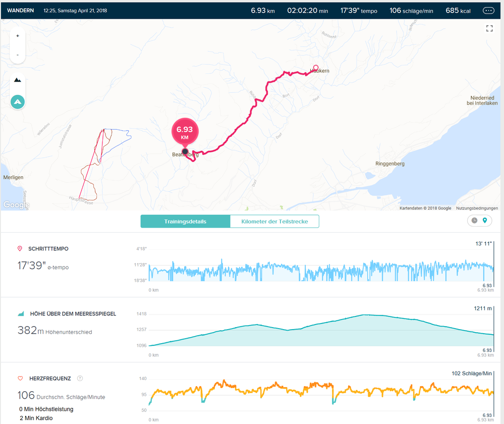The width and height of the screenshot is (504, 424).
Task: Click the Herzfrequenz heart icon
Action: coord(20,378)
